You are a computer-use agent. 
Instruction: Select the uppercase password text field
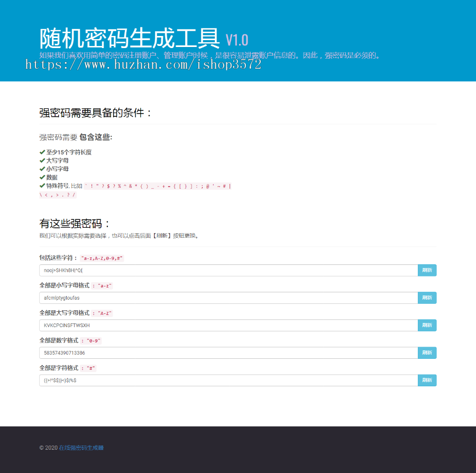click(x=227, y=325)
